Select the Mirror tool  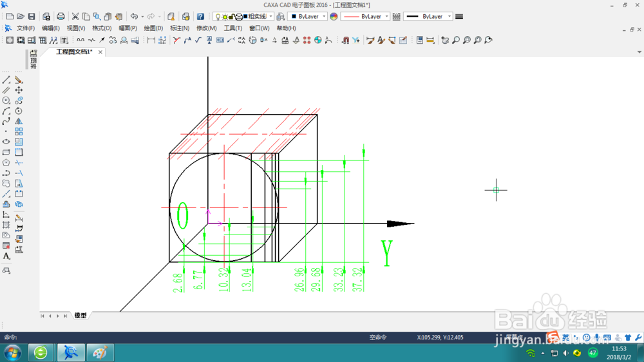point(19,121)
